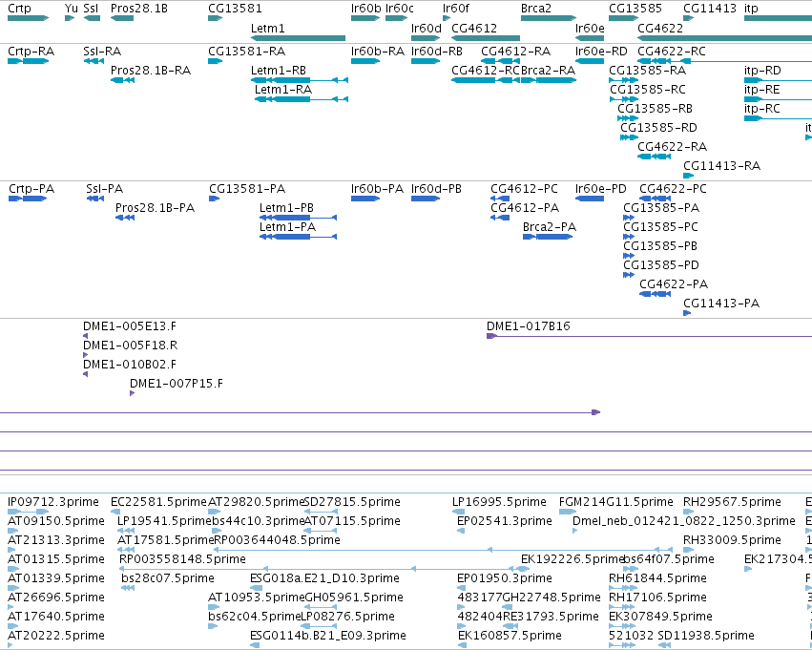Click the Dmel_neb_012421_0822_1250.3prime EST label
The width and height of the screenshot is (812, 650).
coord(683,520)
